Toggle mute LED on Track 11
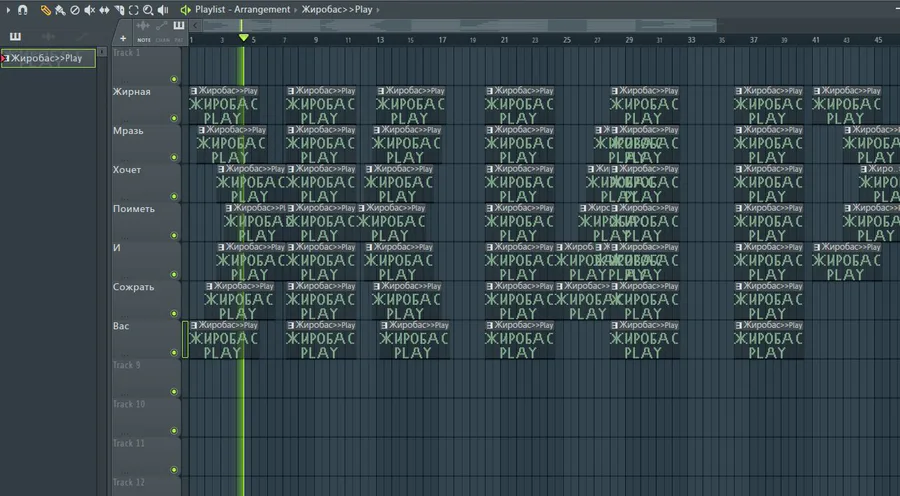Viewport: 900px width, 496px height. (x=174, y=470)
